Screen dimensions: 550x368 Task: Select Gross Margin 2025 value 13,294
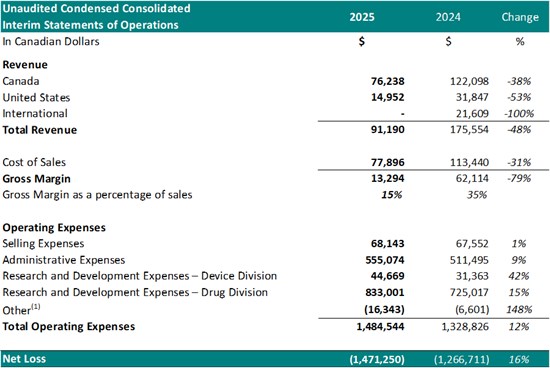[388, 179]
